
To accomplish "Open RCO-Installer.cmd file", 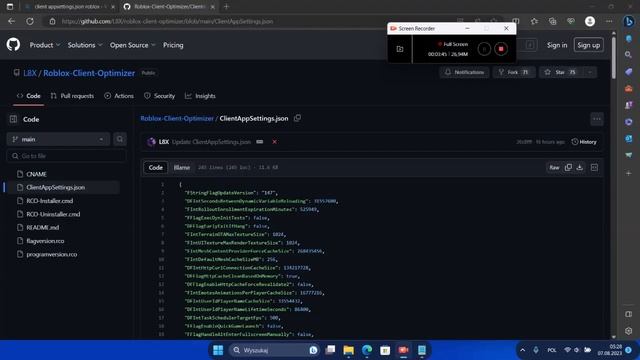I will click(49, 201).
